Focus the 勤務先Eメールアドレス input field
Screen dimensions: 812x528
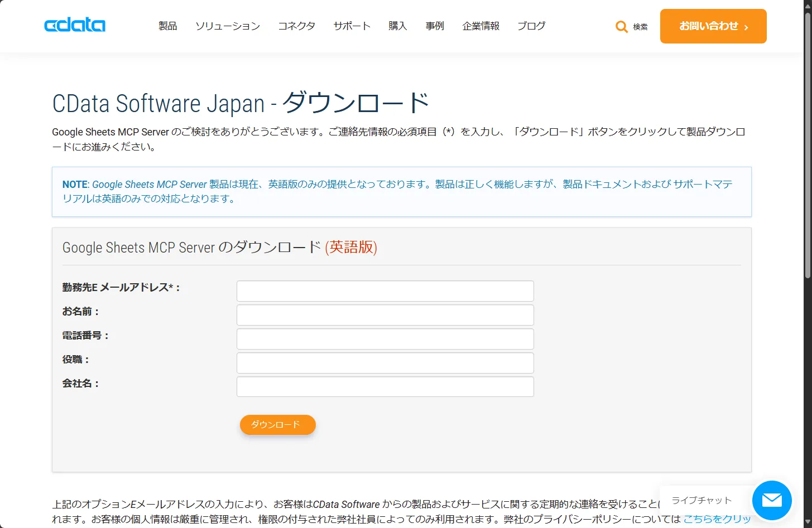coord(385,291)
